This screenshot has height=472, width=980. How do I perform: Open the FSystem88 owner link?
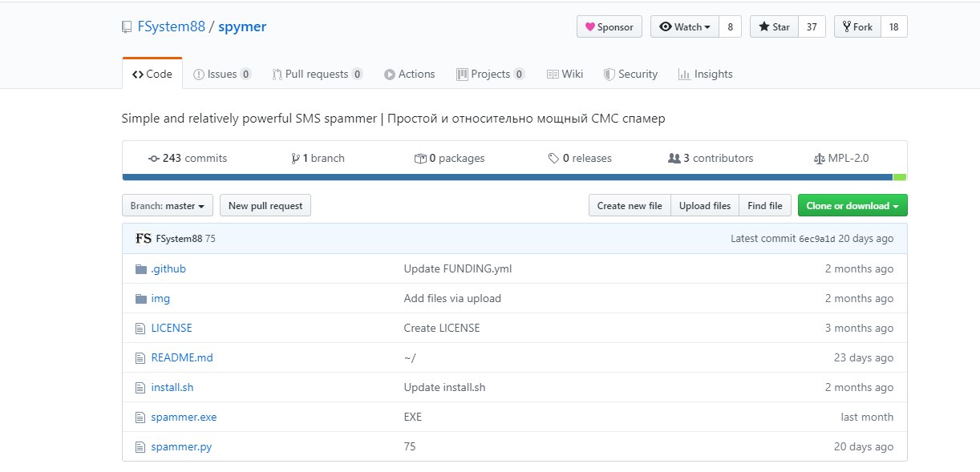[x=171, y=26]
